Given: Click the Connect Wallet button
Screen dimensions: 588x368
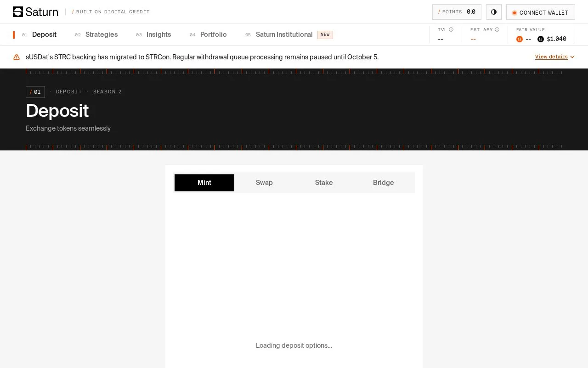Looking at the screenshot, I should (541, 12).
